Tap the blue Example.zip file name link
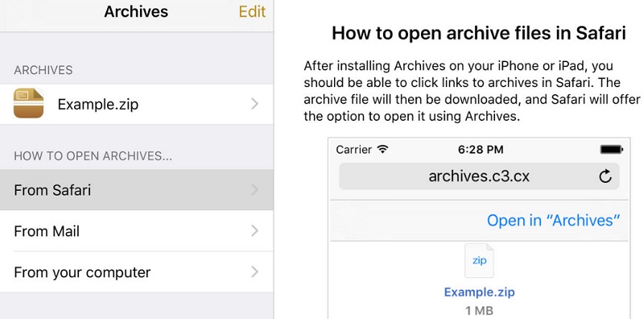 pyautogui.click(x=479, y=292)
